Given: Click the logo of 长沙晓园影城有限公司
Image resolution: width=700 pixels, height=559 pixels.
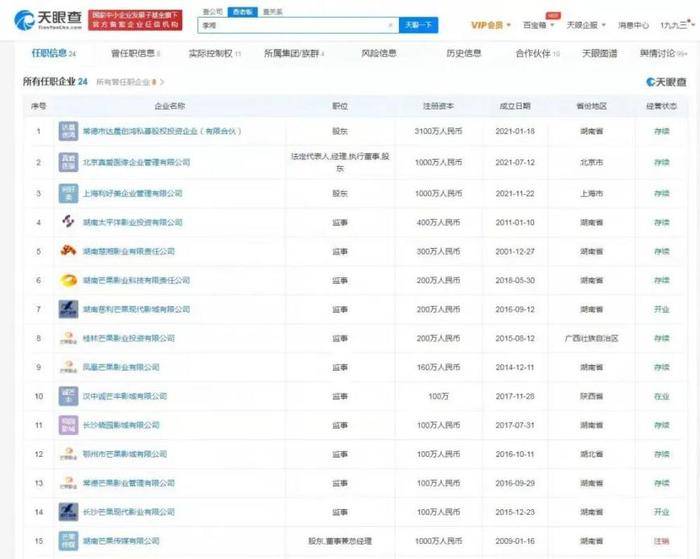Looking at the screenshot, I should [x=69, y=424].
